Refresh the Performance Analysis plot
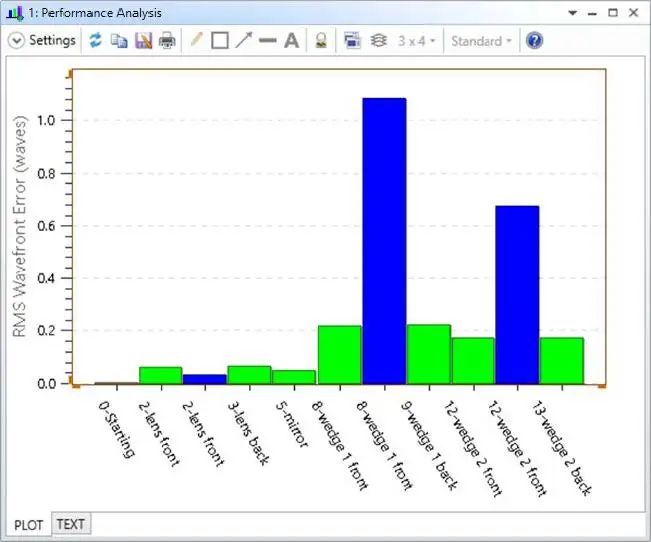651x542 pixels. pyautogui.click(x=95, y=40)
